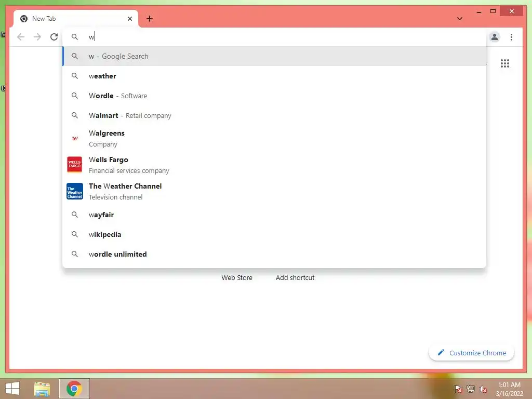Open the Windows Start button
Image resolution: width=532 pixels, height=399 pixels.
tap(12, 389)
